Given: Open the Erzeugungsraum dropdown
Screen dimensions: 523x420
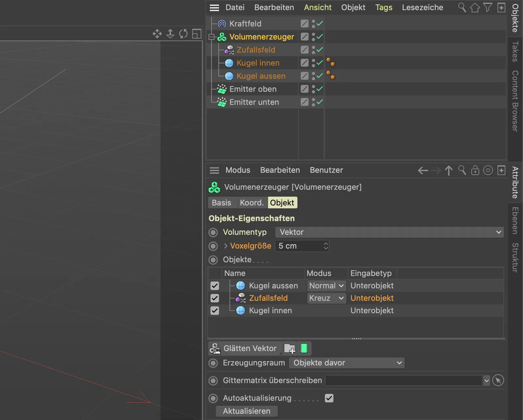Looking at the screenshot, I should (x=347, y=363).
